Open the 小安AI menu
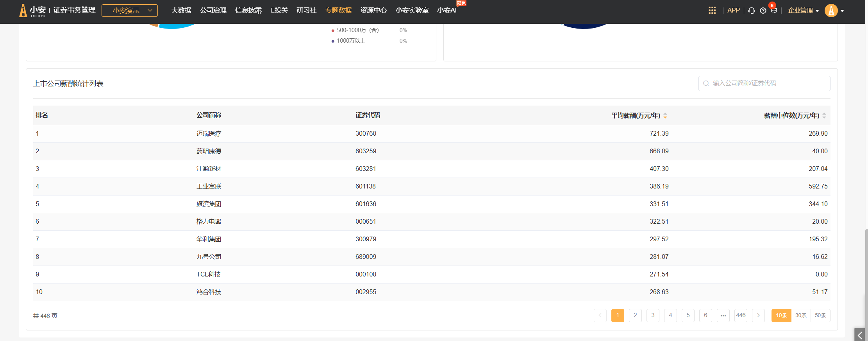The height and width of the screenshot is (341, 868). (x=447, y=10)
